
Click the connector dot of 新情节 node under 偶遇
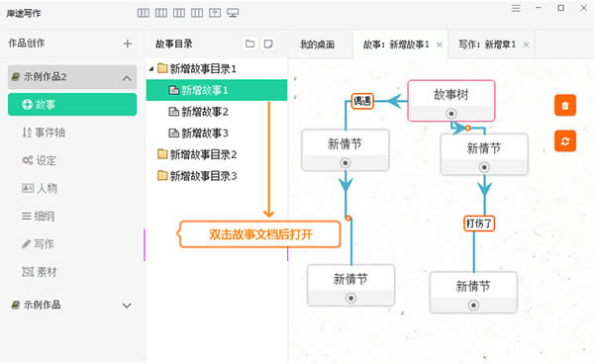pos(346,163)
